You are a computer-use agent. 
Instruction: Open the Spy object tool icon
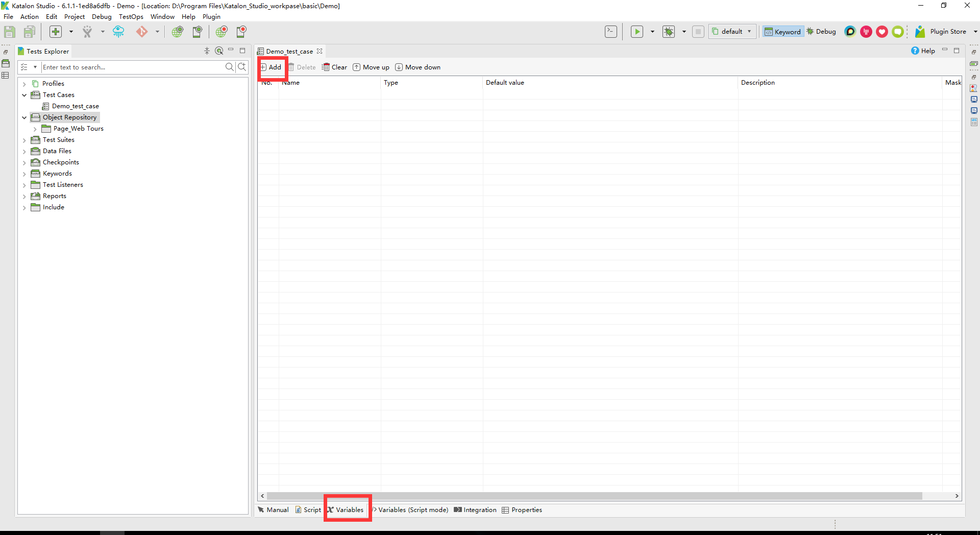pos(87,32)
